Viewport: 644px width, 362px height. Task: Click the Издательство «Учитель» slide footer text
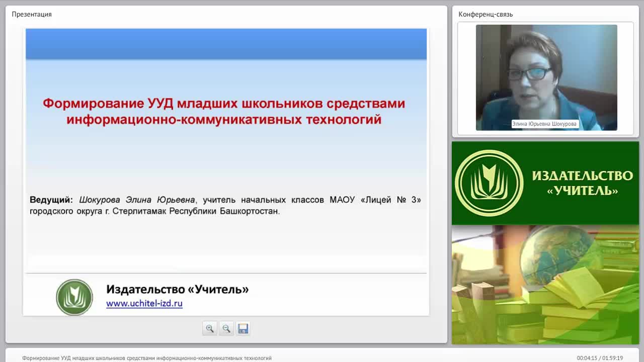pos(177,289)
